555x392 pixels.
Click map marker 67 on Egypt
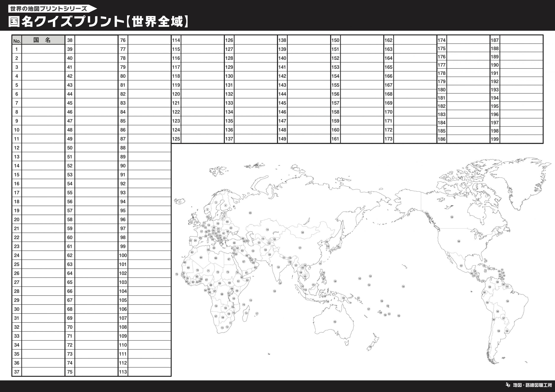pos(229,259)
